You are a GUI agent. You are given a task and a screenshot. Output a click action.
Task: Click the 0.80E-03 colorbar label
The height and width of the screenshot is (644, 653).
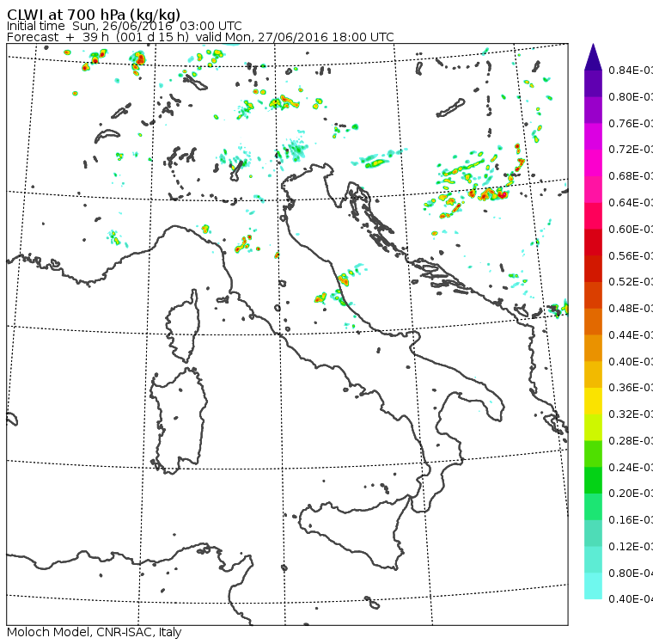click(x=631, y=97)
